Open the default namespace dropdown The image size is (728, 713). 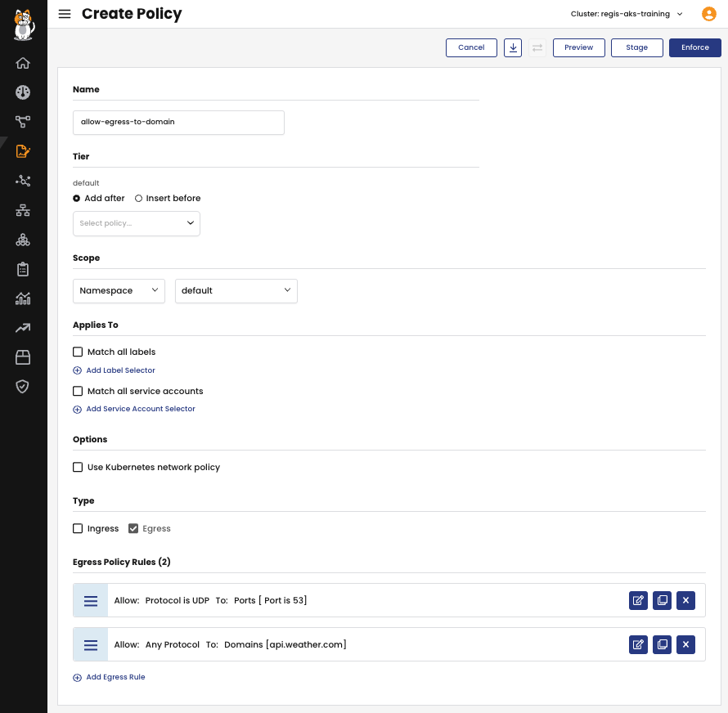236,291
